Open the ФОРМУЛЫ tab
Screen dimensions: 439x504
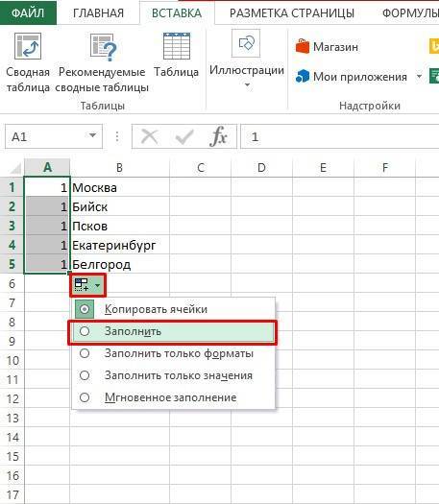410,12
